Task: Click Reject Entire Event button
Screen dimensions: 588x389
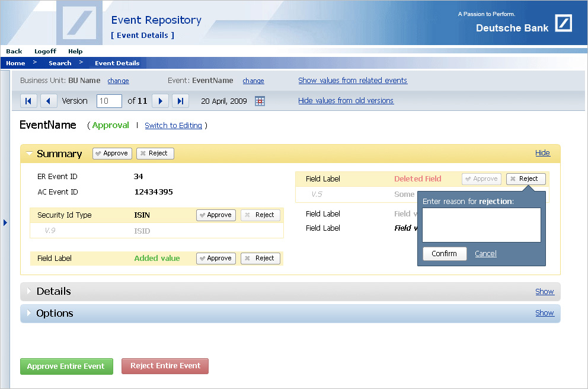Action: click(165, 366)
